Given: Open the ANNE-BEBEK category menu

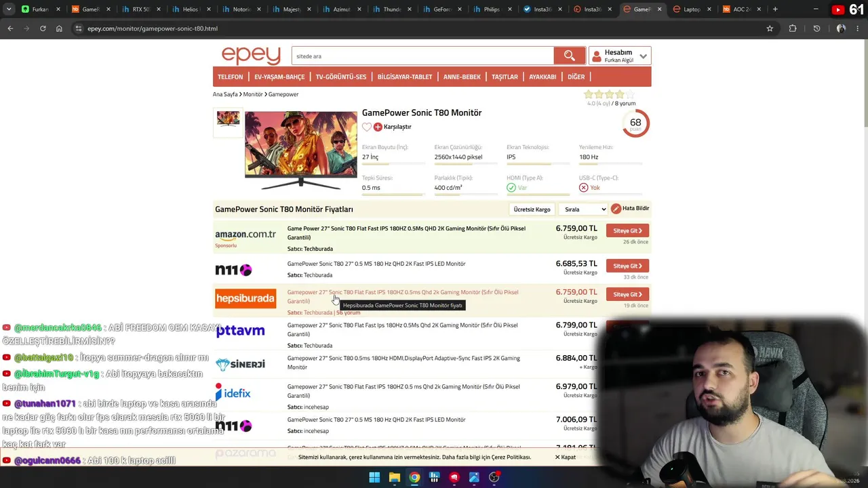Looking at the screenshot, I should [x=462, y=77].
